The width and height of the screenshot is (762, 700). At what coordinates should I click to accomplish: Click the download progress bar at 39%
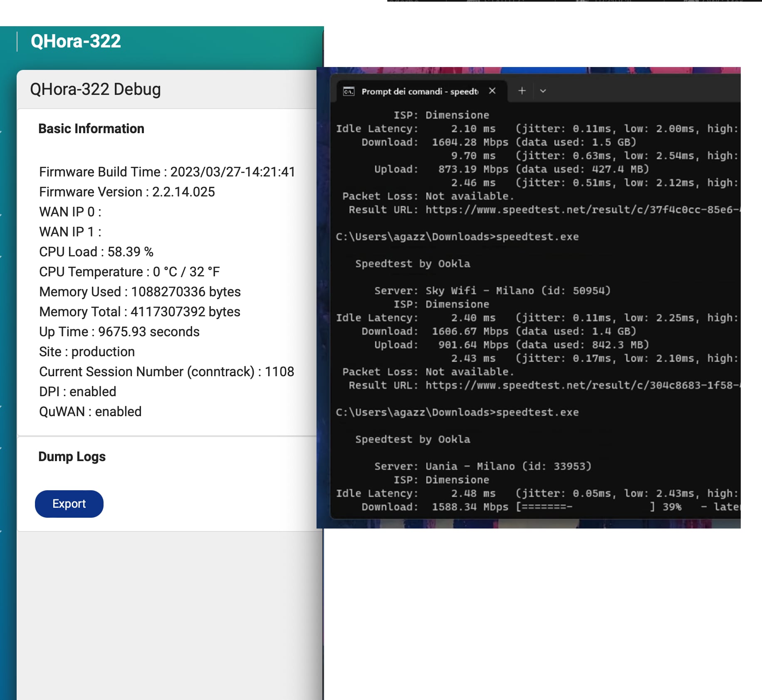(586, 507)
